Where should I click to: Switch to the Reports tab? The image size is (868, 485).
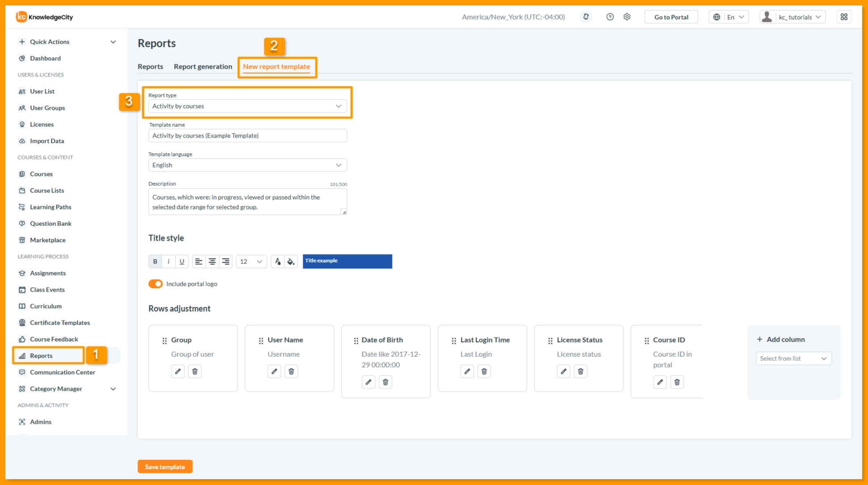tap(150, 67)
